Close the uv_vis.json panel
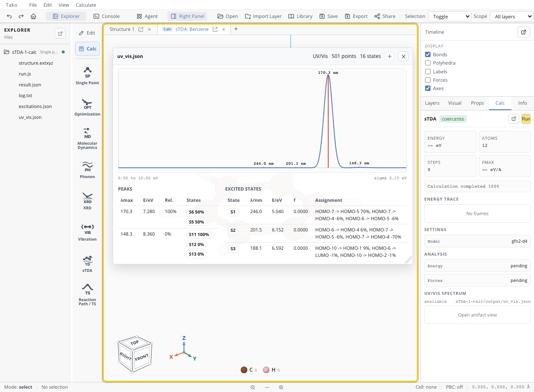 pos(403,56)
